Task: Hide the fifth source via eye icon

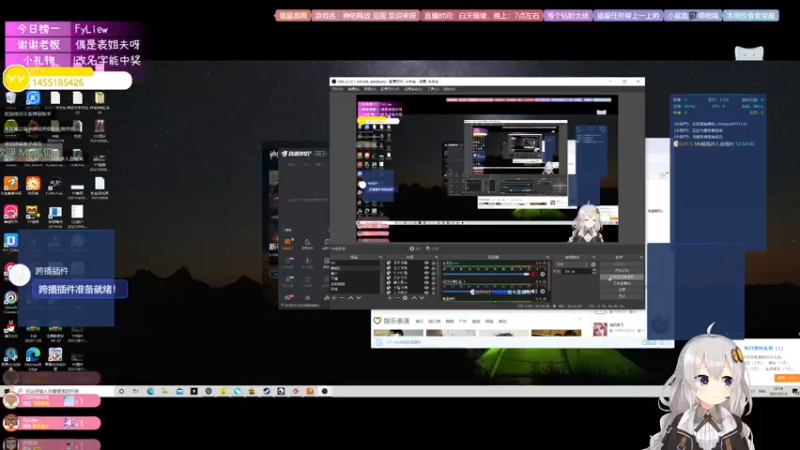Action: [427, 283]
